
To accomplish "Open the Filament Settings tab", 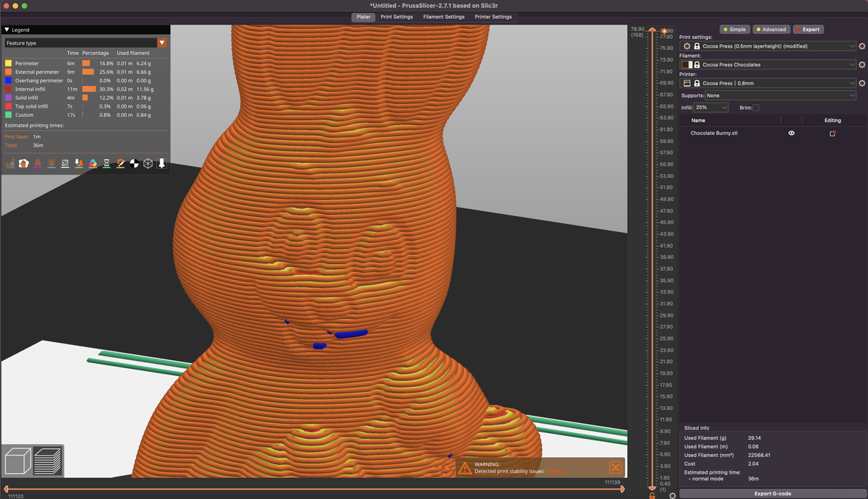I will [443, 17].
